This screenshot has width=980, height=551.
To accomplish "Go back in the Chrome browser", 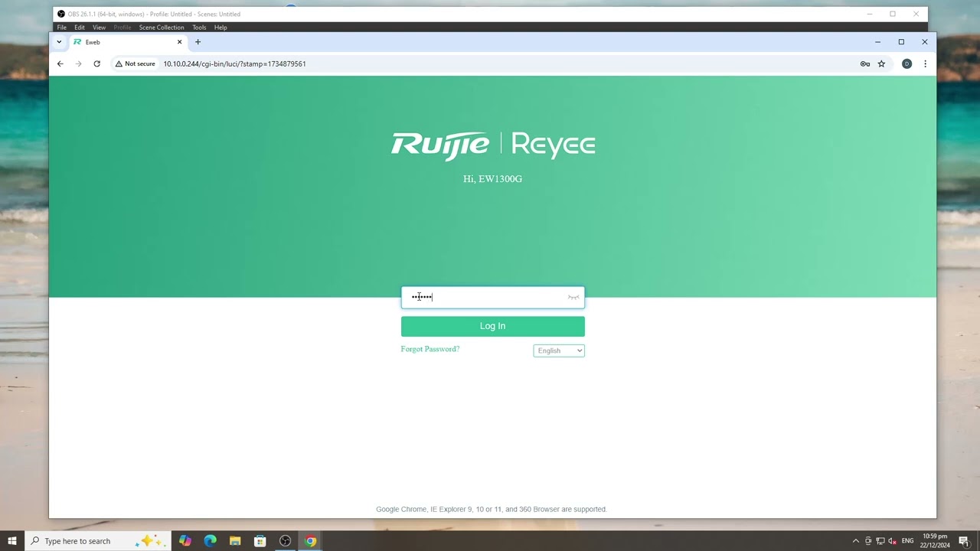I will 60,64.
